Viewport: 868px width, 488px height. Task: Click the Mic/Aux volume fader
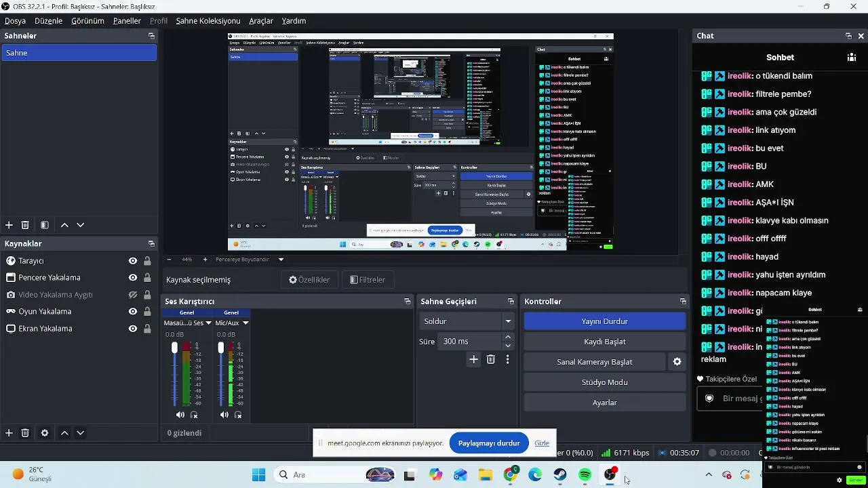(x=220, y=348)
